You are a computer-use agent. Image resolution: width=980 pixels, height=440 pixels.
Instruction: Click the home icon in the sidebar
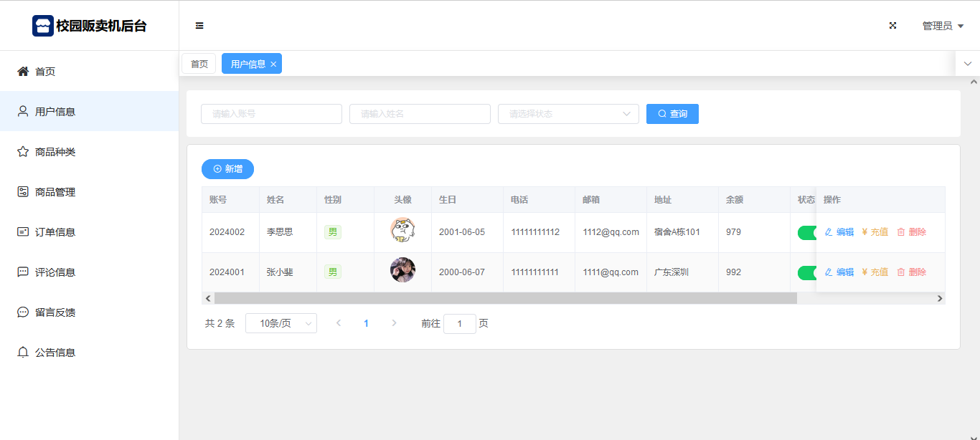(x=23, y=72)
